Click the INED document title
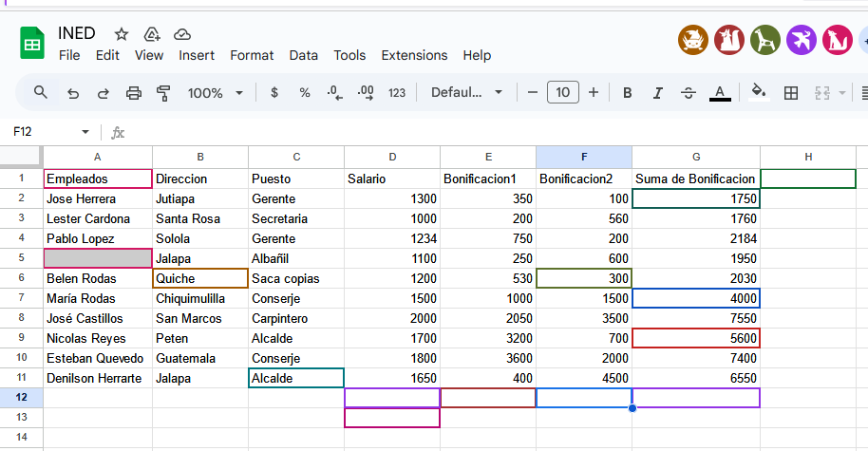Viewport: 868px width, 451px height. pyautogui.click(x=76, y=34)
